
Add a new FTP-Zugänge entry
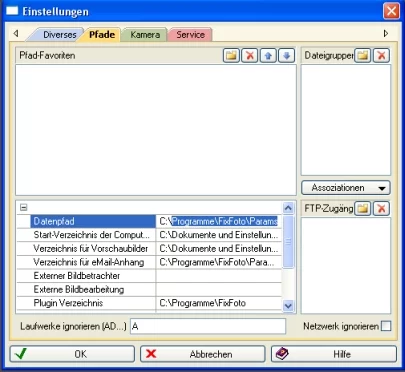pyautogui.click(x=363, y=209)
